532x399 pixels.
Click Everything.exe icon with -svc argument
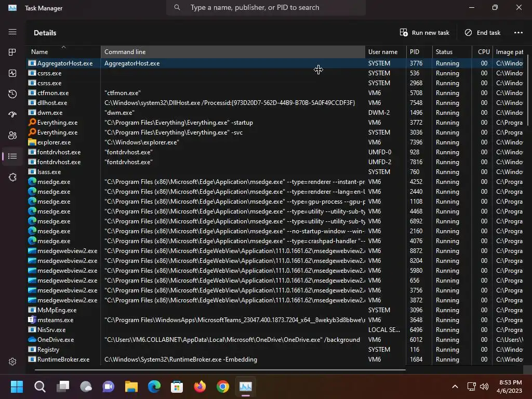point(32,132)
